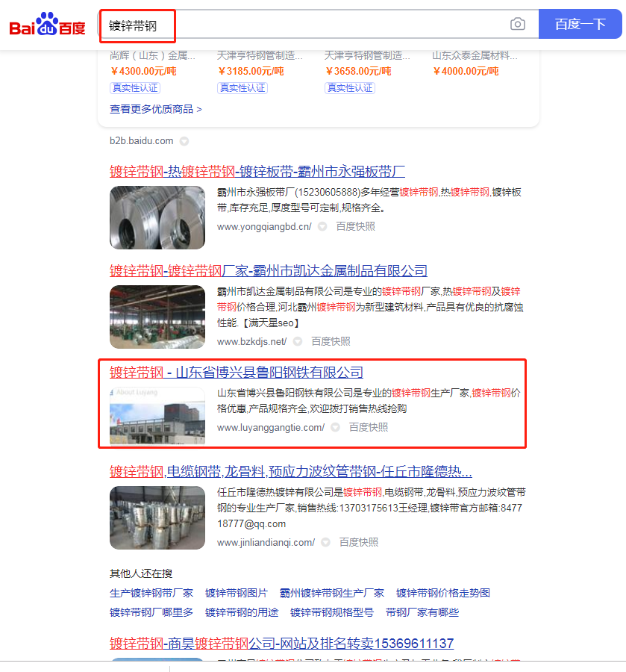The height and width of the screenshot is (672, 626).
Task: Search related 镀锌带钢图片
Action: click(x=237, y=593)
